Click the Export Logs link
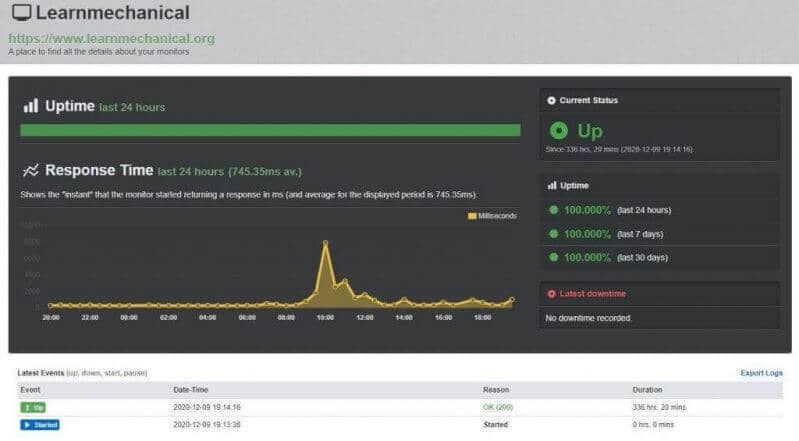 click(761, 373)
